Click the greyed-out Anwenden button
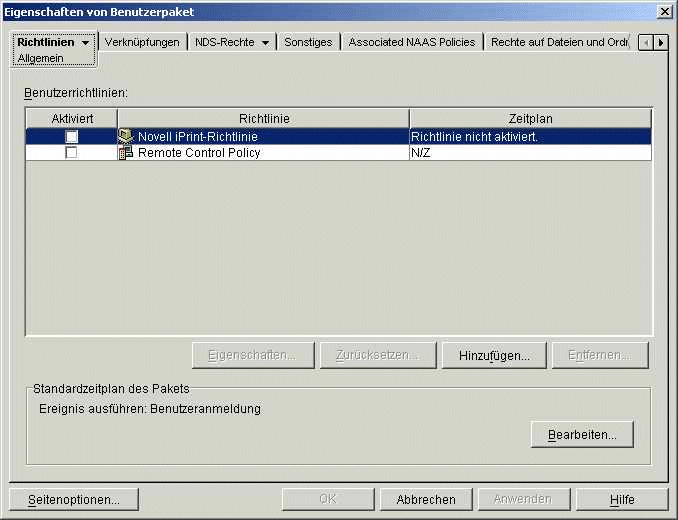 pyautogui.click(x=524, y=500)
